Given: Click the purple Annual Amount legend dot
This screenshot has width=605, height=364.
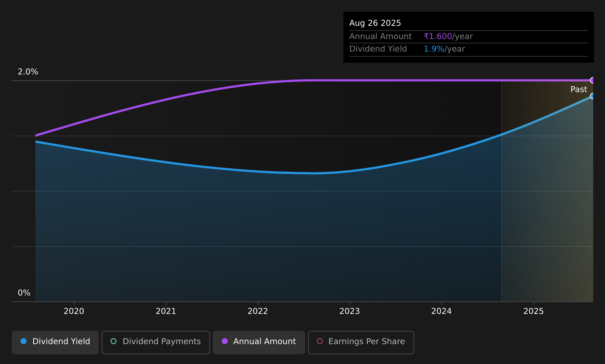Looking at the screenshot, I should 225,341.
